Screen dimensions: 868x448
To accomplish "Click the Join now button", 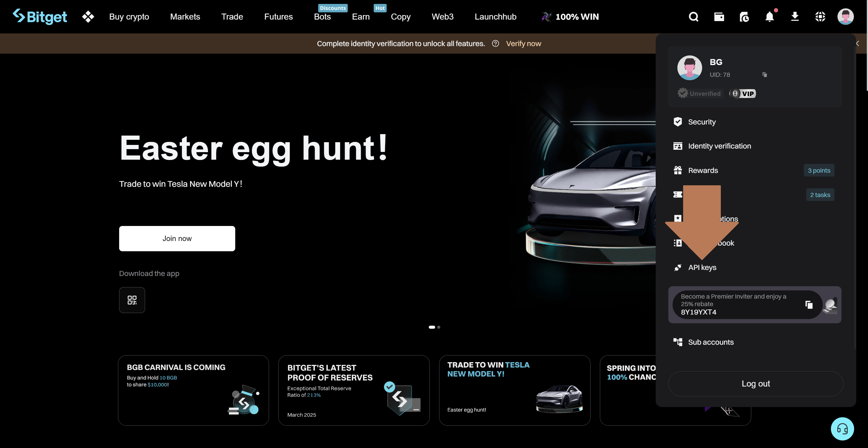I will [x=177, y=239].
